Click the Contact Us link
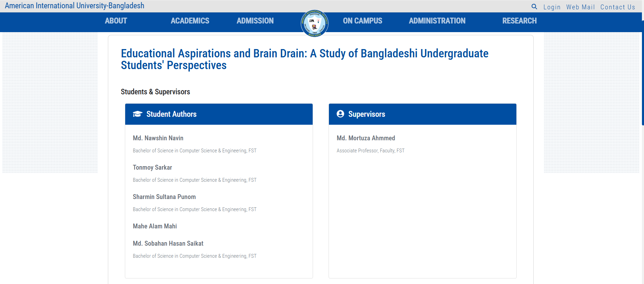 coord(618,7)
